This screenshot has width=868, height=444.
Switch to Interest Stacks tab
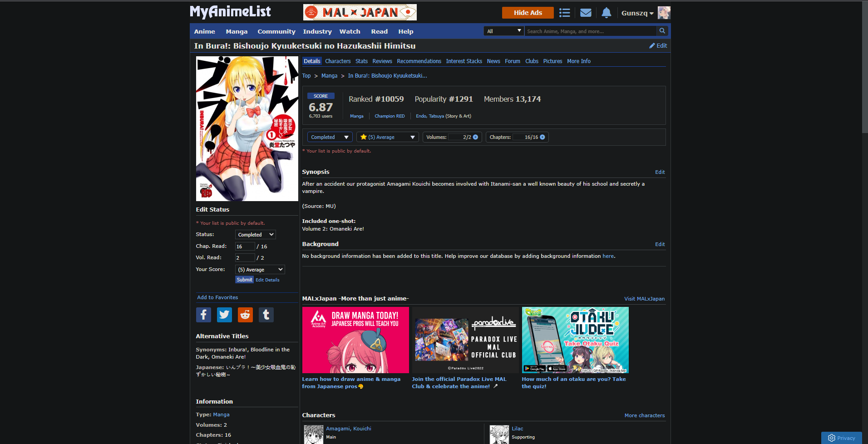tap(464, 61)
